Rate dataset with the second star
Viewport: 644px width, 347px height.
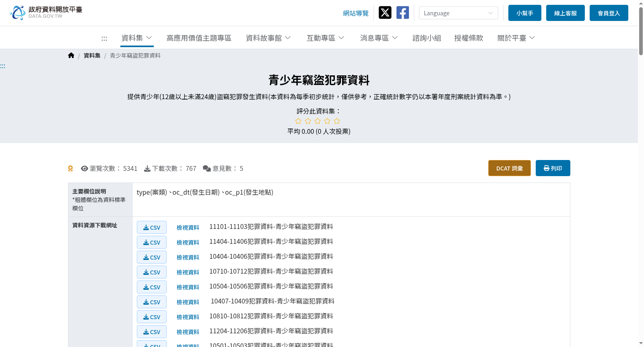(x=308, y=121)
